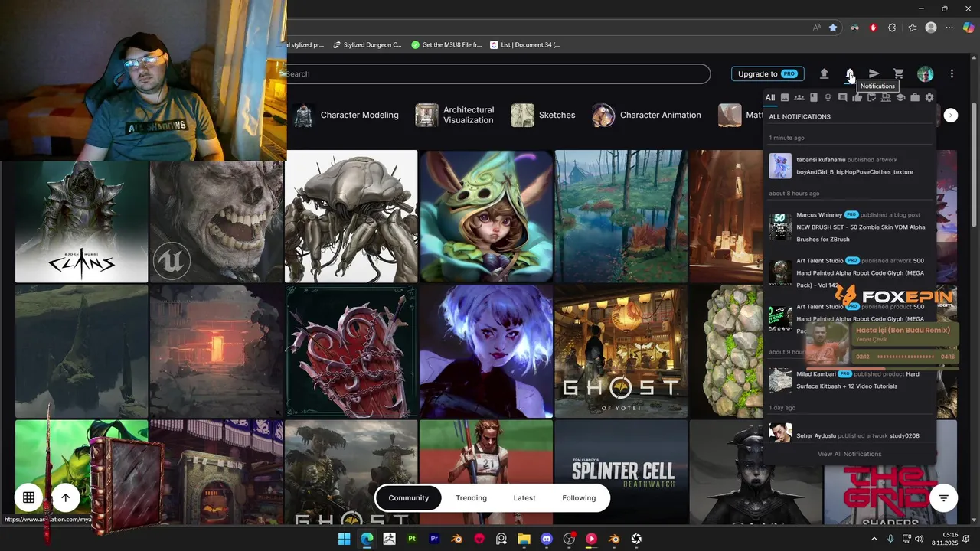Filter notifications by followers people icon
This screenshot has height=551, width=980.
point(799,98)
